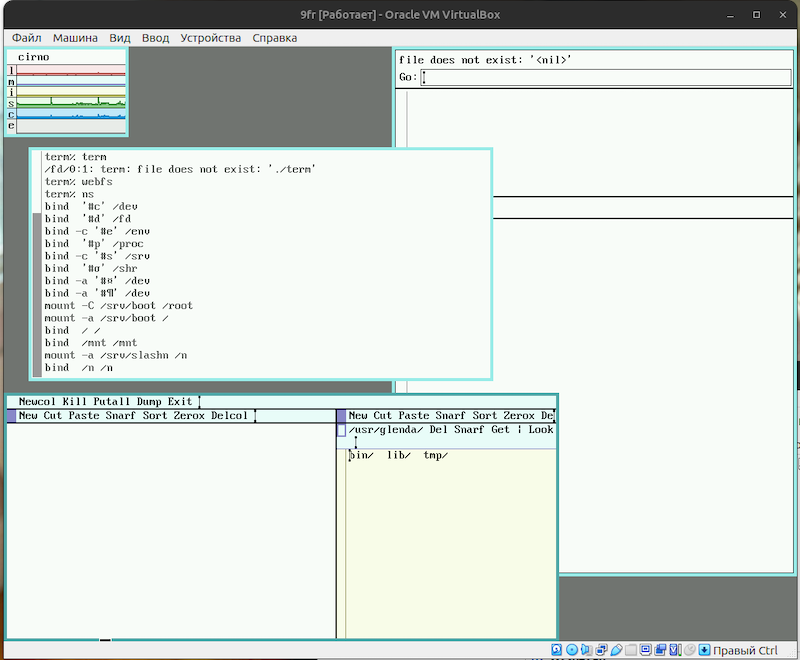Click Newcol in the acme top tag
800x660 pixels.
point(37,402)
